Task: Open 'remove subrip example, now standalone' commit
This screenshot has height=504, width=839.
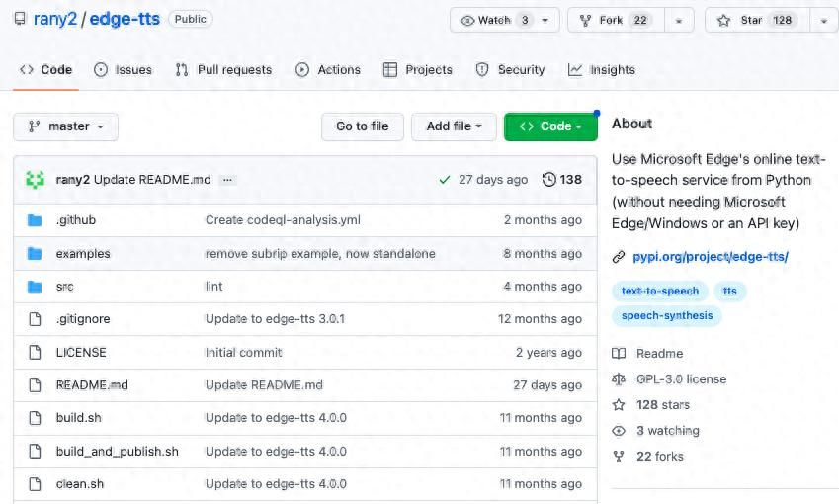Action: point(320,254)
